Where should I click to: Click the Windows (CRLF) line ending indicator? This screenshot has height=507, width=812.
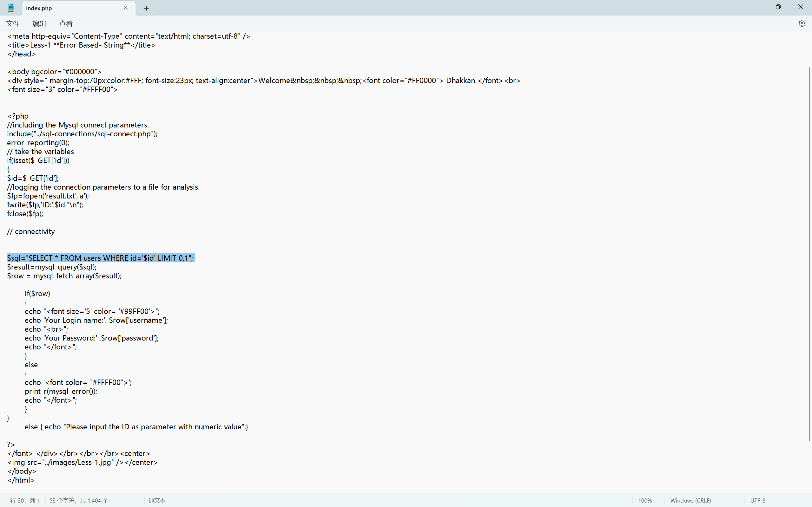(690, 500)
